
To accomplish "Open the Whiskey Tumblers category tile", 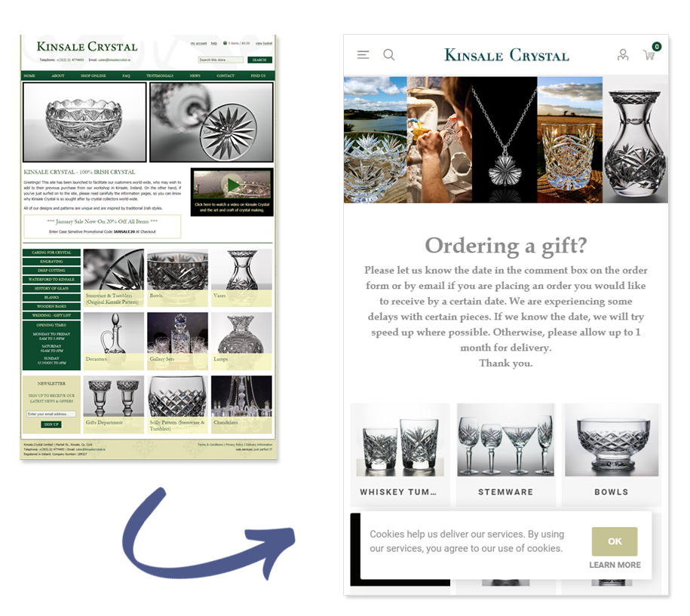I will (x=400, y=452).
